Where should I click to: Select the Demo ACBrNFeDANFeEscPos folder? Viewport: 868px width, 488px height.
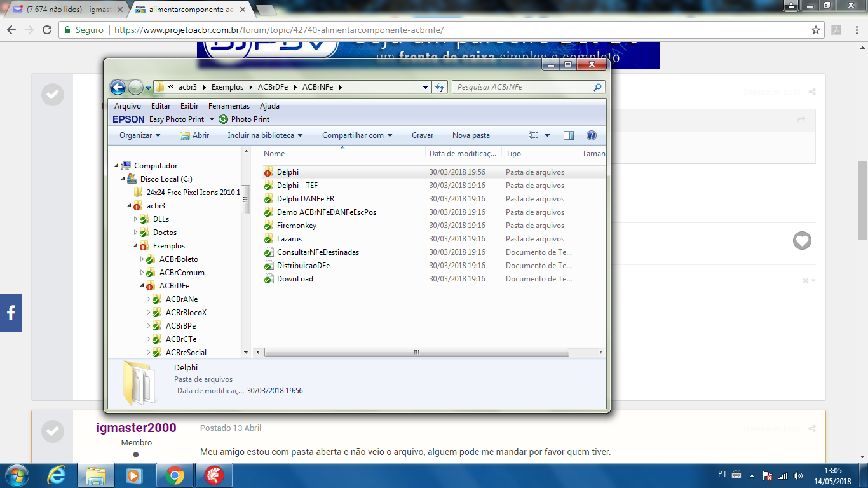(327, 212)
